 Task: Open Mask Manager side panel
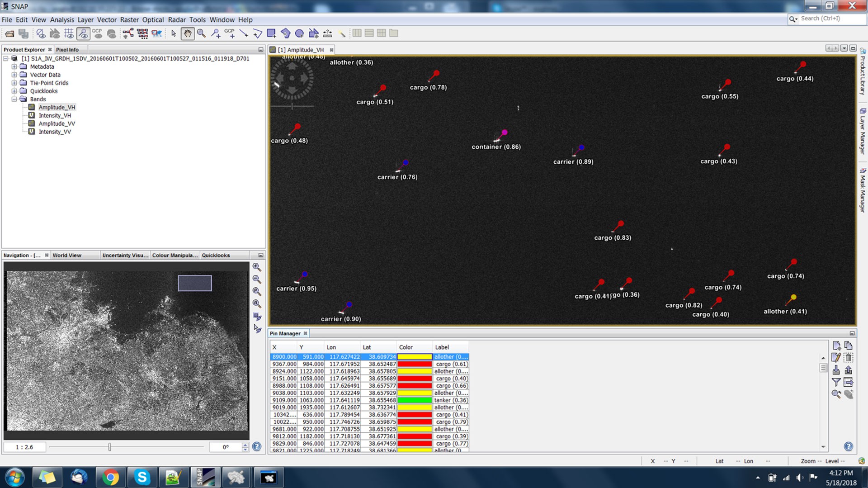pos(863,190)
